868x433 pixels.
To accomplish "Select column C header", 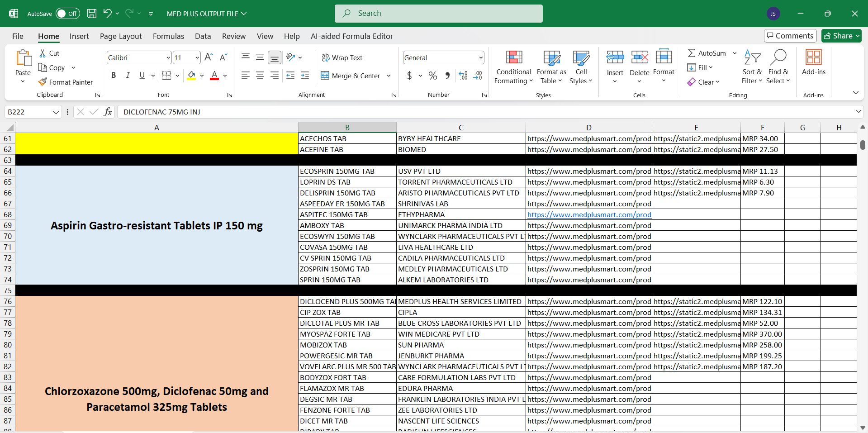I will pos(461,128).
